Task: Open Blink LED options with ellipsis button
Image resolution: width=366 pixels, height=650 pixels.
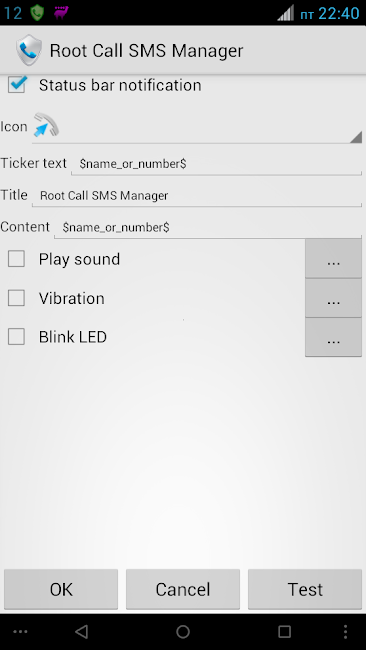Action: (334, 337)
